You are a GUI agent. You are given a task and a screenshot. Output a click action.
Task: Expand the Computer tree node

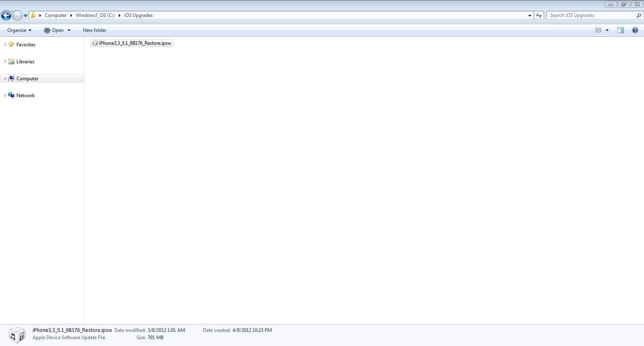pos(5,78)
